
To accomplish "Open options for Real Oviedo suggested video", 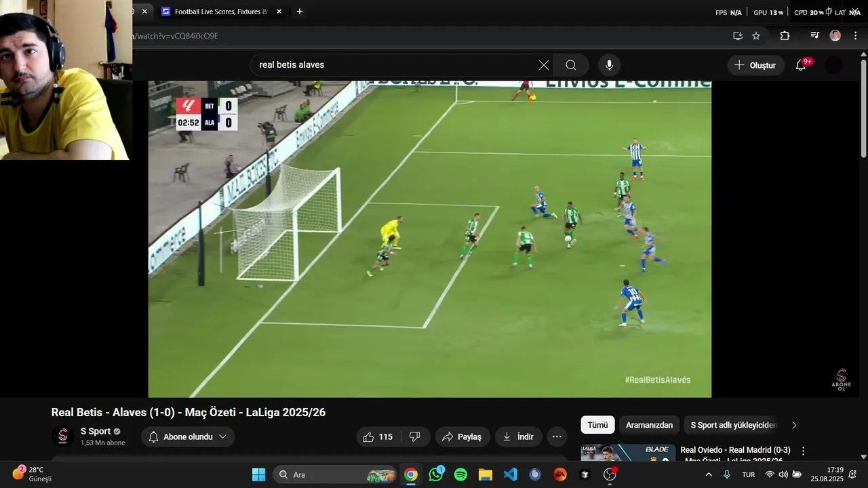I will point(804,451).
